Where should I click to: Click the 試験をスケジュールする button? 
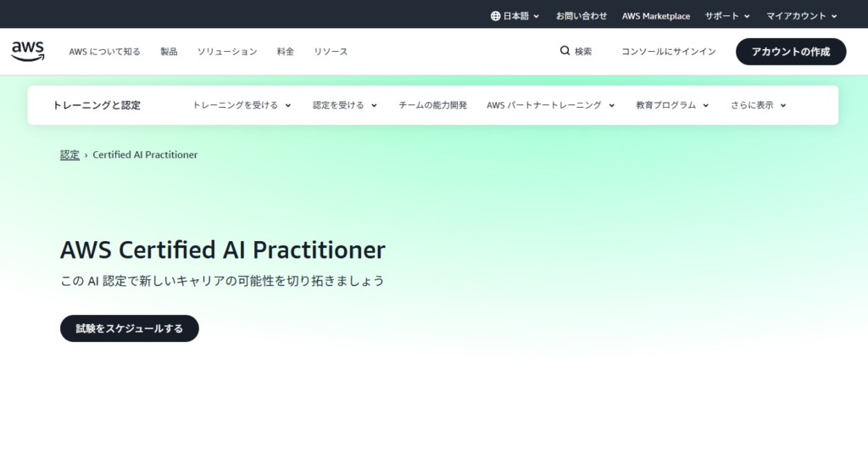tap(129, 328)
